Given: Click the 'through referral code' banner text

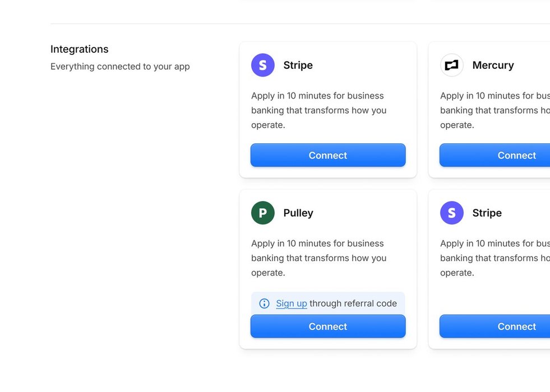Looking at the screenshot, I should (353, 304).
